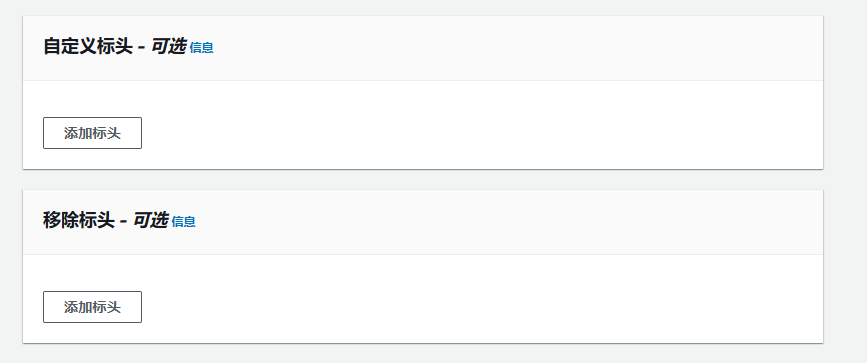Click italic 可选 in 自定义标头 heading
The image size is (867, 363).
(x=168, y=47)
